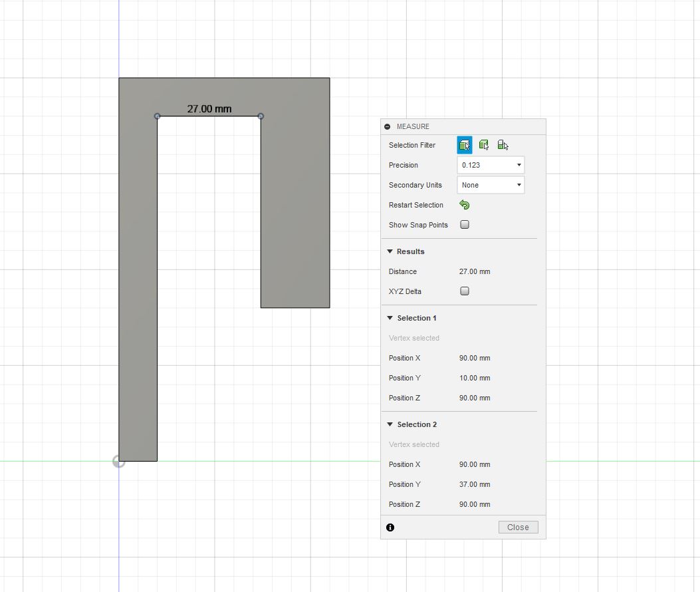700x592 pixels.
Task: Choose the body selection filter icon
Action: [483, 145]
